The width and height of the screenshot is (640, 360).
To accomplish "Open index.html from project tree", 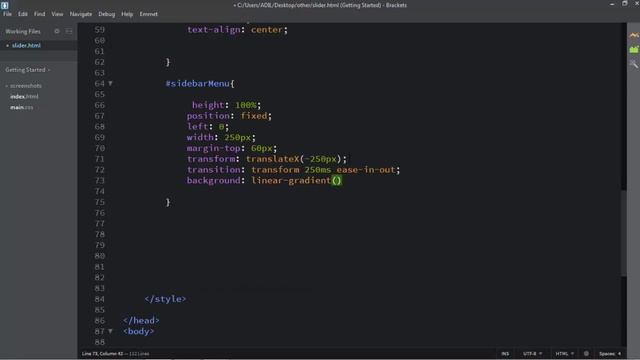I will coord(24,96).
